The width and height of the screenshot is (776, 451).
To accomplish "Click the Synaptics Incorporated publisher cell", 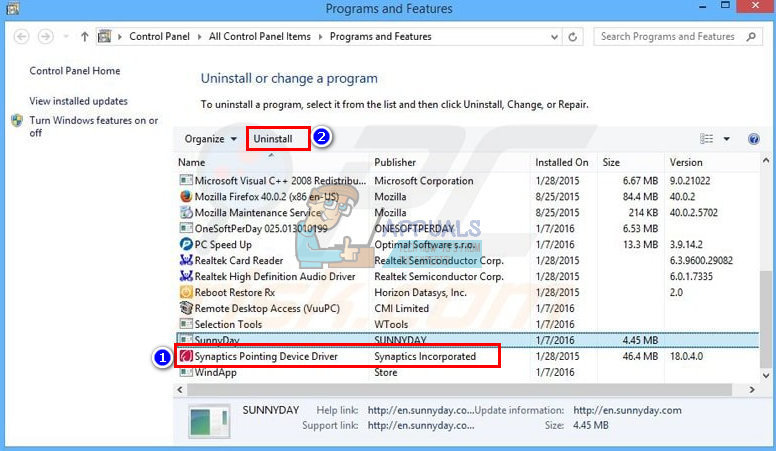I will point(425,356).
